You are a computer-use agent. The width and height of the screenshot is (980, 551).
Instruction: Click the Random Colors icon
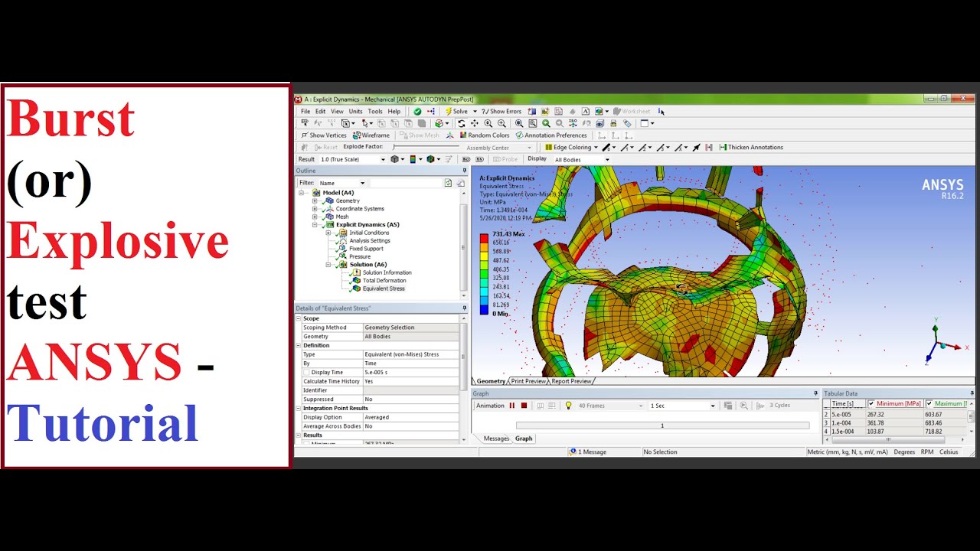coord(463,135)
